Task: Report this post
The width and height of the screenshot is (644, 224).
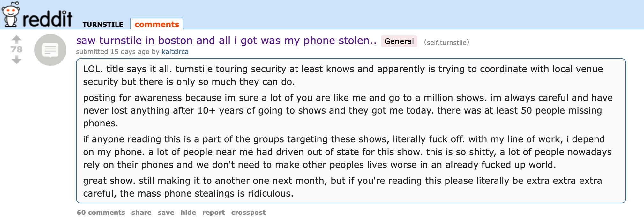Action: (213, 213)
